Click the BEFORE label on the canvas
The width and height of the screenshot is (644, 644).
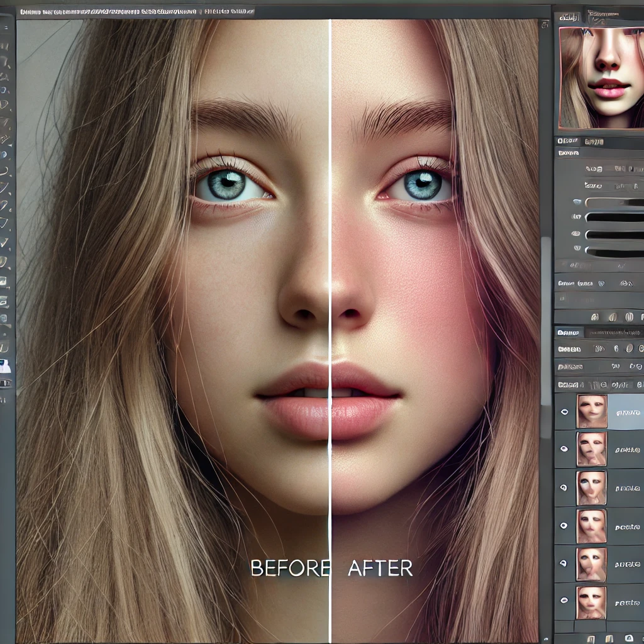[x=290, y=570]
